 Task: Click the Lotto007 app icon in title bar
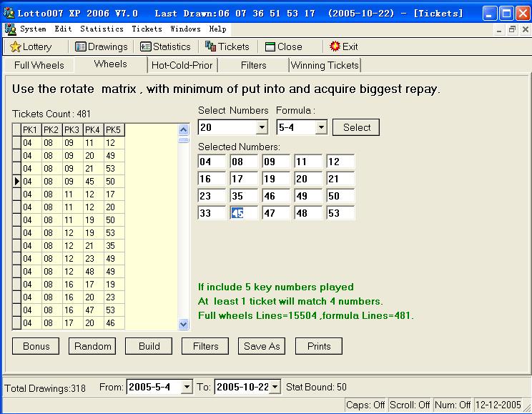(9, 14)
